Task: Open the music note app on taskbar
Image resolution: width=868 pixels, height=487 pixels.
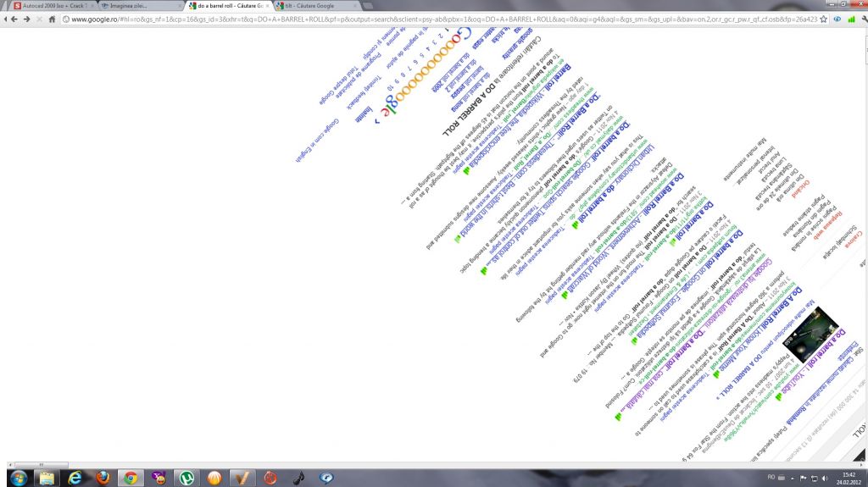Action: tap(298, 478)
